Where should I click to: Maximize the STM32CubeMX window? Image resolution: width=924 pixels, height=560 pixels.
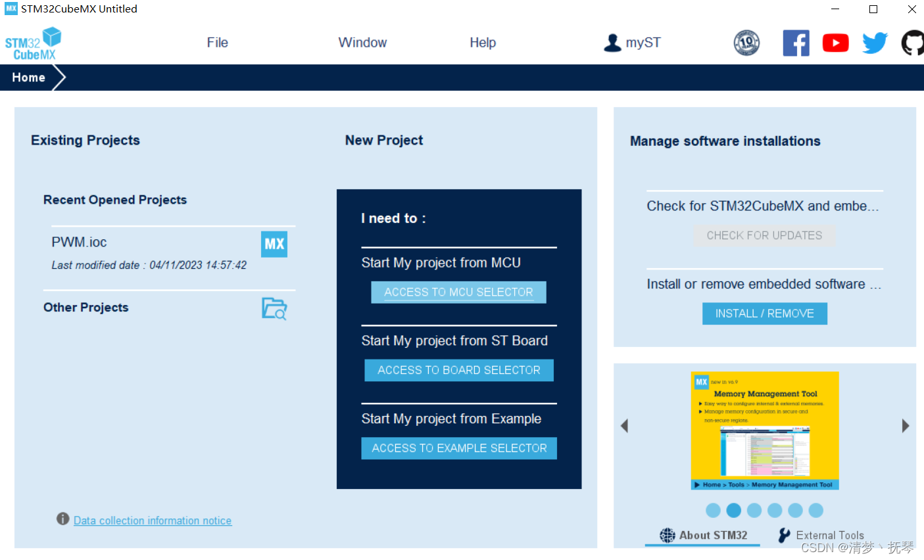[x=873, y=9]
